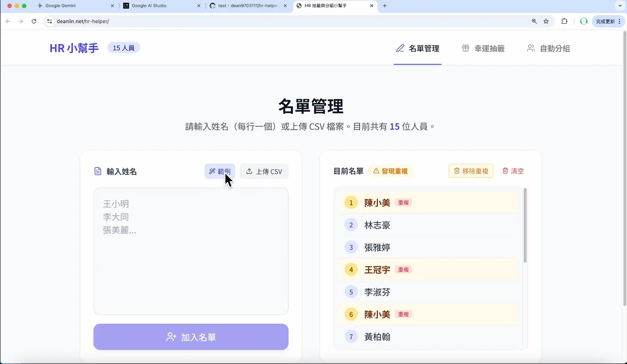Go forward using browser forward arrow
The height and width of the screenshot is (364, 627).
(x=21, y=21)
